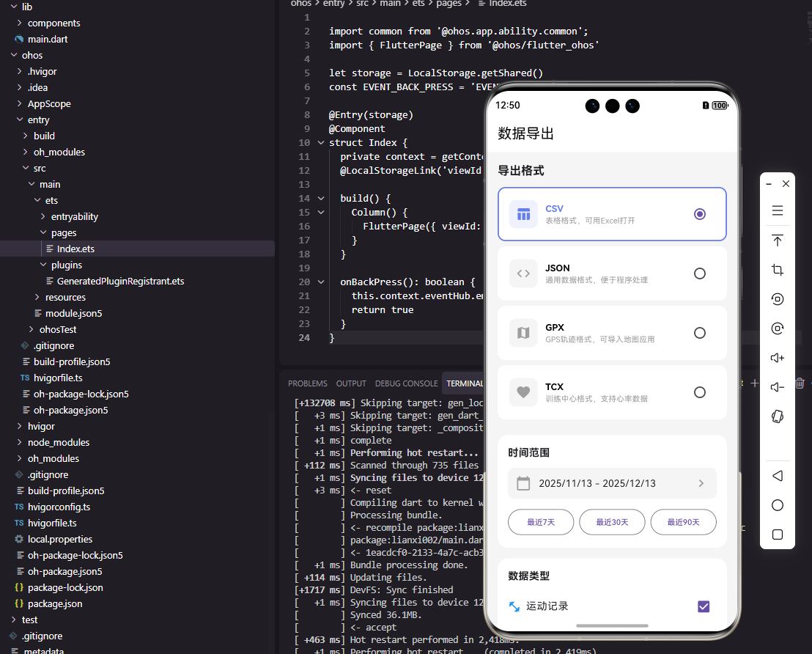This screenshot has width=812, height=654.
Task: Switch to the DEBUG CONSOLE tab
Action: [x=407, y=383]
